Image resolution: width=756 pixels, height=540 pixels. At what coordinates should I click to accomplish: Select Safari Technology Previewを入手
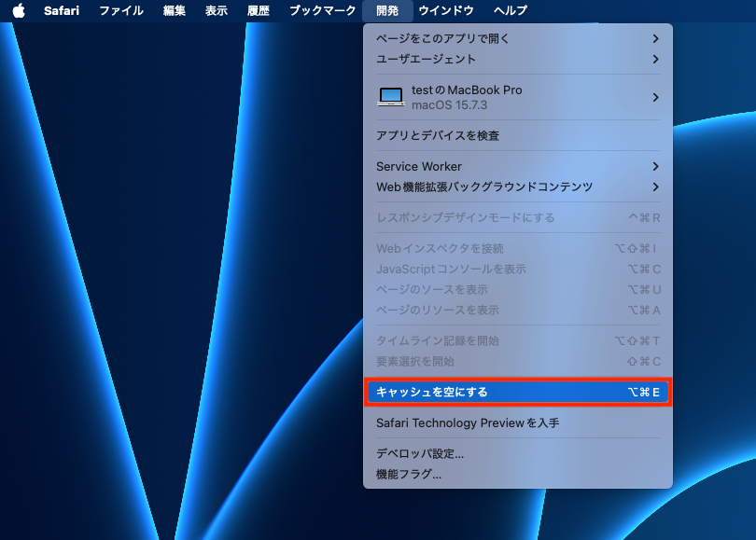pyautogui.click(x=518, y=422)
